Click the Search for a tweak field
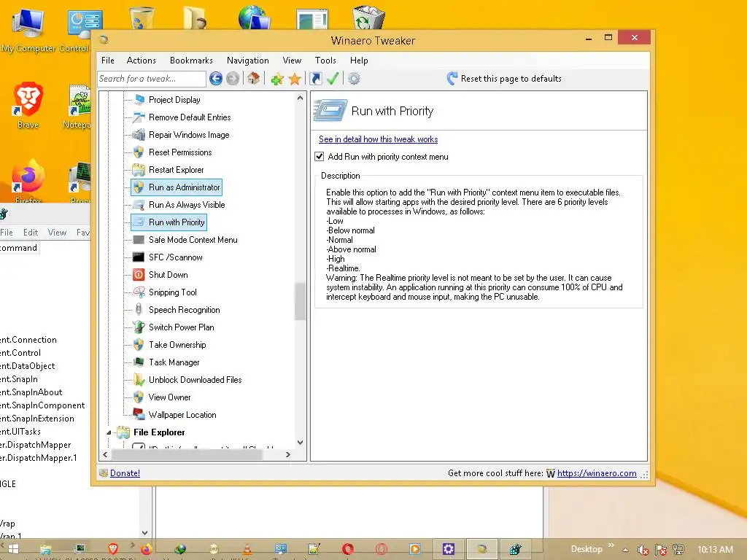The width and height of the screenshot is (747, 560). pyautogui.click(x=152, y=79)
